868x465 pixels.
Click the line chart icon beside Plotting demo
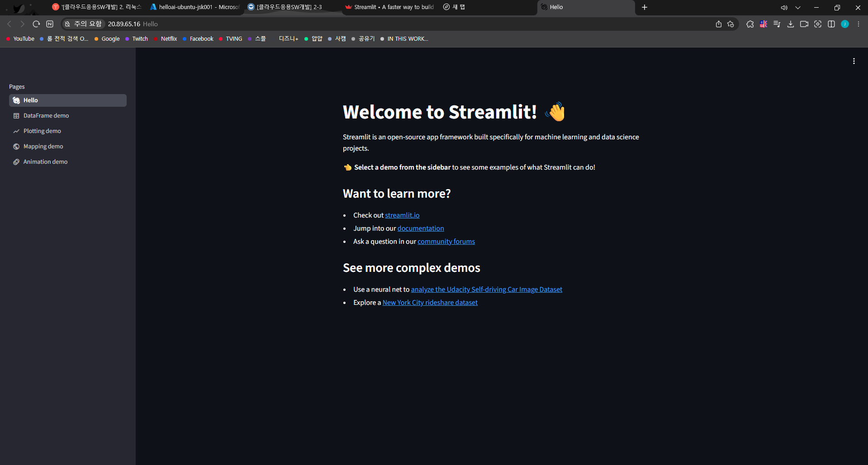tap(16, 131)
